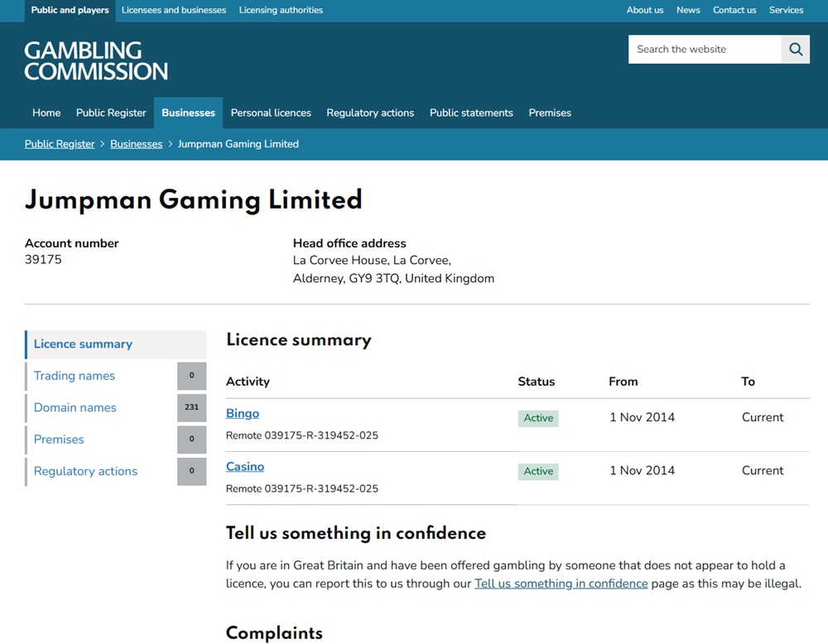Click Jumpman Gaming Limited breadcrumb text
This screenshot has height=644, width=828.
click(x=238, y=143)
